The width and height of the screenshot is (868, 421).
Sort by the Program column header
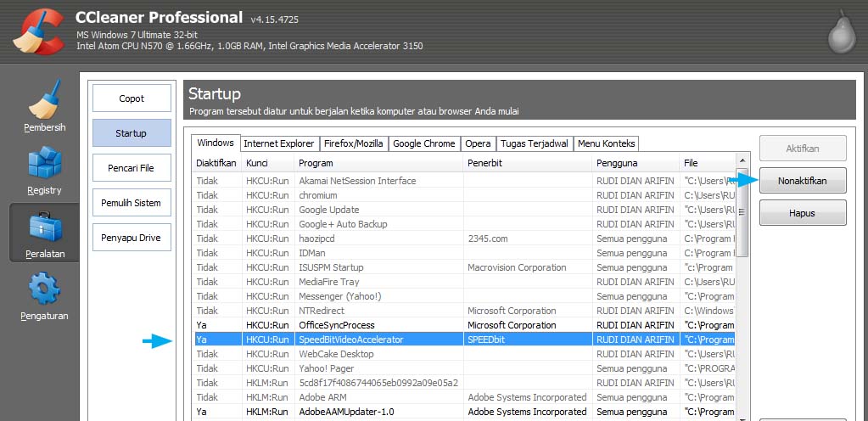pyautogui.click(x=378, y=163)
